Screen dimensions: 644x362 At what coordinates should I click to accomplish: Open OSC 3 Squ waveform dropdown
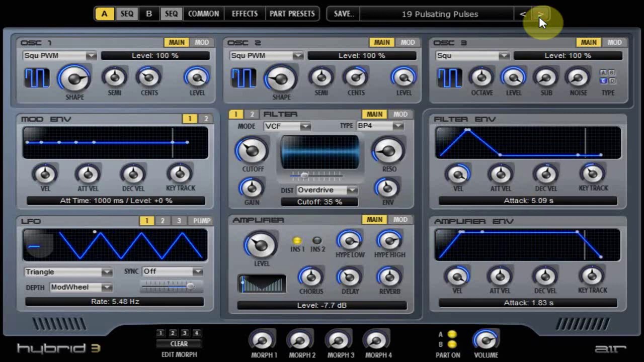click(472, 56)
